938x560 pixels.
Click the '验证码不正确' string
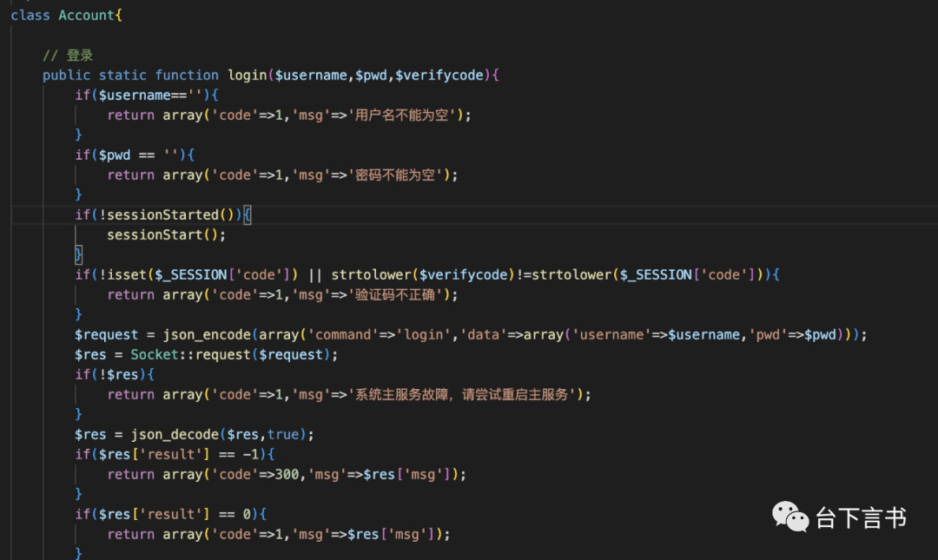396,294
